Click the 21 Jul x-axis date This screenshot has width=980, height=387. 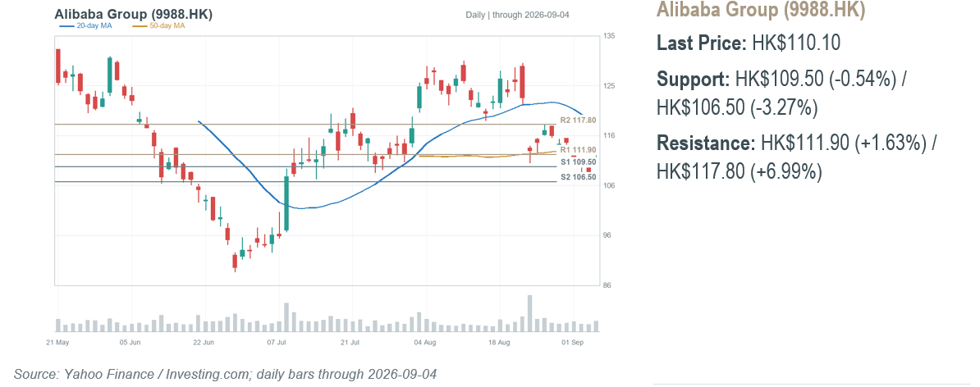(x=351, y=343)
